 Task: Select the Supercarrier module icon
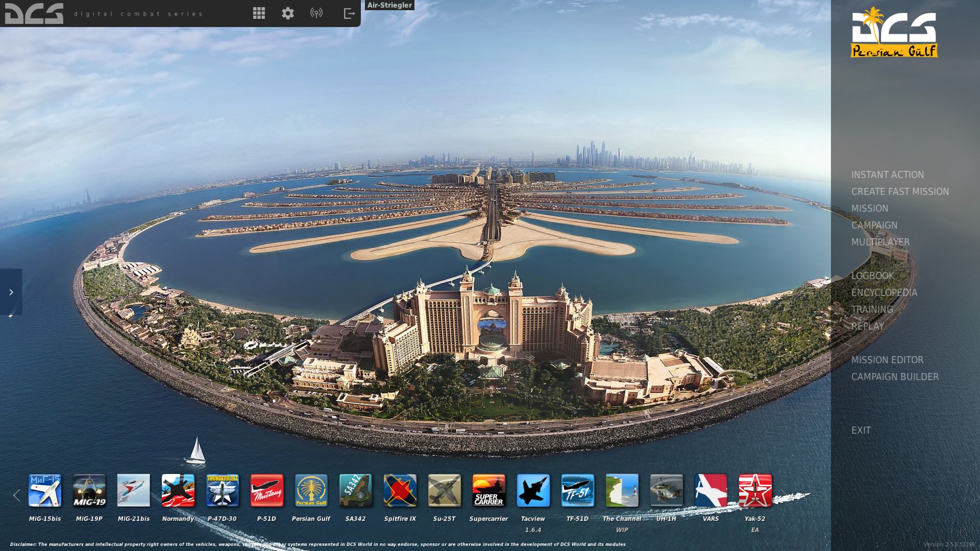click(x=488, y=490)
